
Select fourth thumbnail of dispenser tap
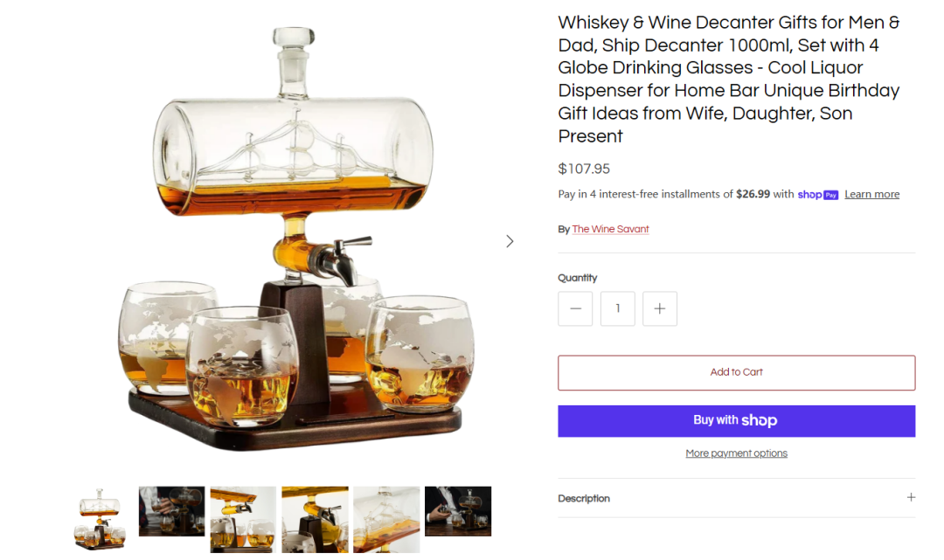[315, 520]
